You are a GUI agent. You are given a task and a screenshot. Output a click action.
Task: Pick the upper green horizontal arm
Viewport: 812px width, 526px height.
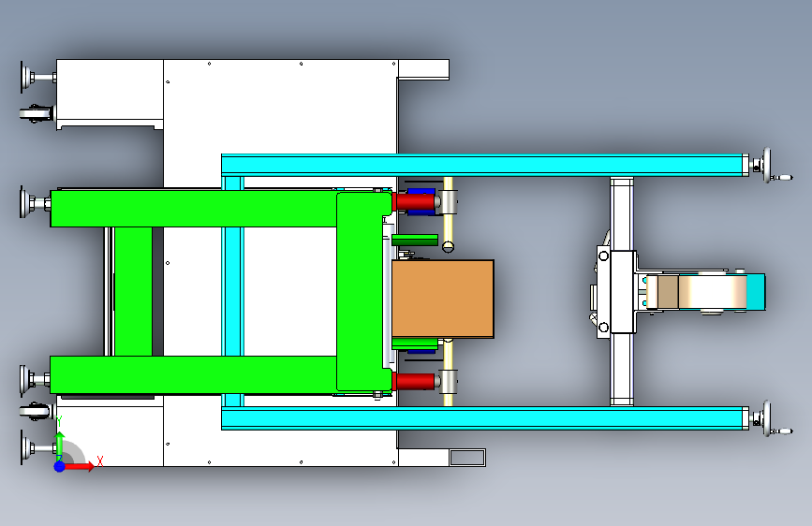coord(194,209)
